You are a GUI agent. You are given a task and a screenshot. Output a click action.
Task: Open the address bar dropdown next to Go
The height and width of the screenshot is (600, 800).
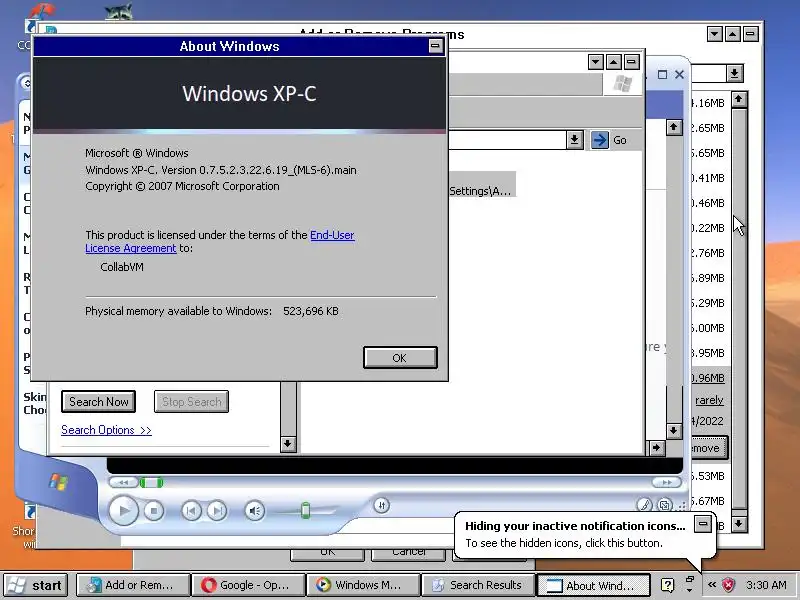click(x=574, y=140)
